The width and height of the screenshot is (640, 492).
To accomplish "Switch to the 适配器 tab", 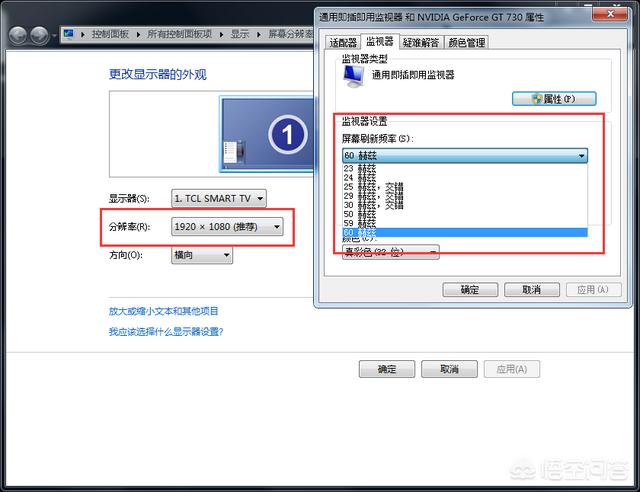I will (x=342, y=42).
